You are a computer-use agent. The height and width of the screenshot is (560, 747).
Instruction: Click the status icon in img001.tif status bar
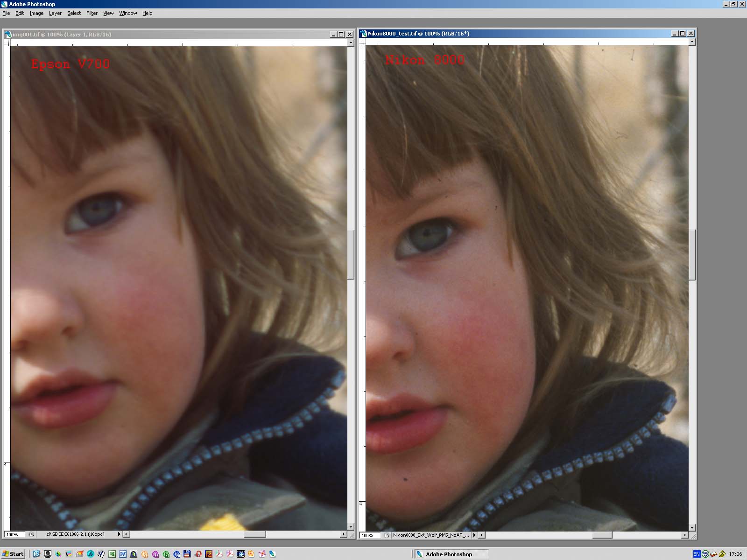[31, 534]
